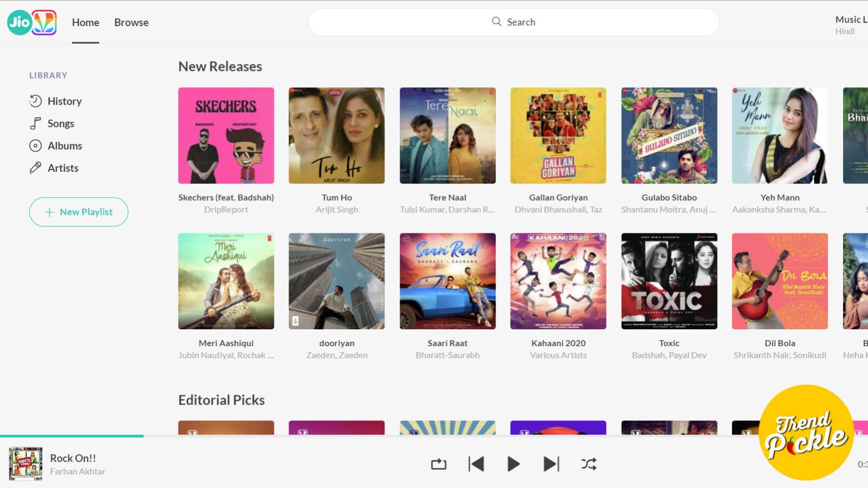Seek within the song progress bar

[434, 436]
